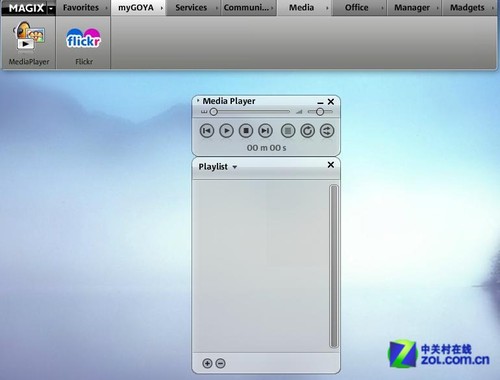Expand the arrow beside Manager tab
500x380 pixels.
pyautogui.click(x=438, y=8)
